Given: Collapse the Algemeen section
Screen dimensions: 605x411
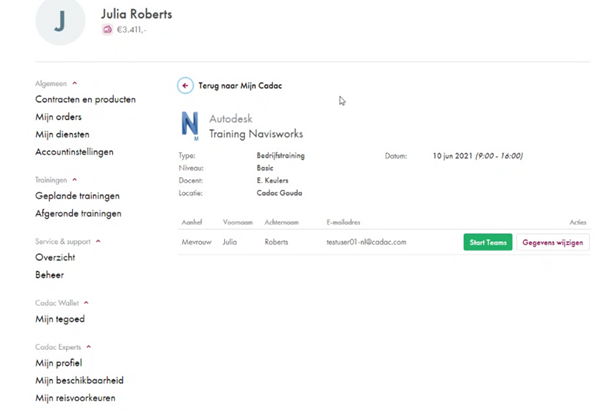Looking at the screenshot, I should [75, 83].
